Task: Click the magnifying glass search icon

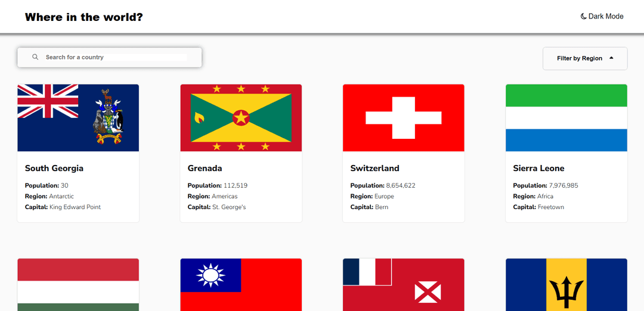Action: [35, 57]
